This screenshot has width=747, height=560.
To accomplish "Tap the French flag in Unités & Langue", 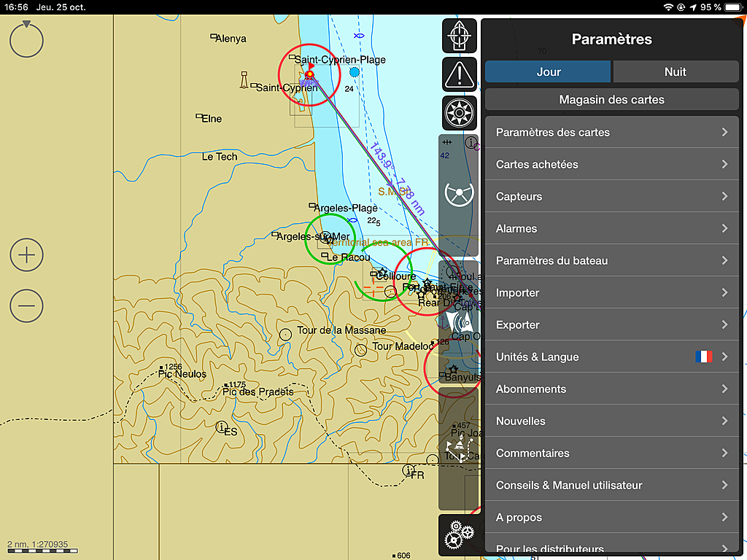I will 704,357.
